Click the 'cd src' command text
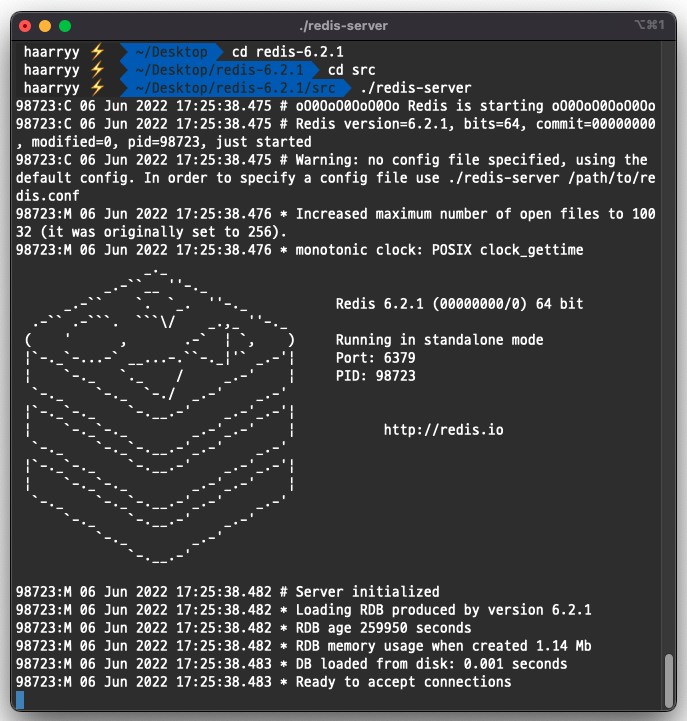This screenshot has width=687, height=721. [351, 70]
